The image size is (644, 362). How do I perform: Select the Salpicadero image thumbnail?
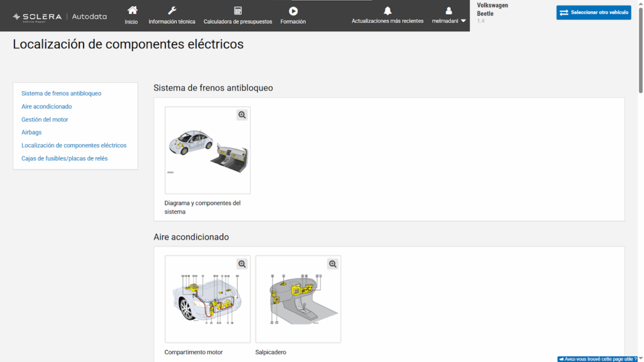coord(298,299)
